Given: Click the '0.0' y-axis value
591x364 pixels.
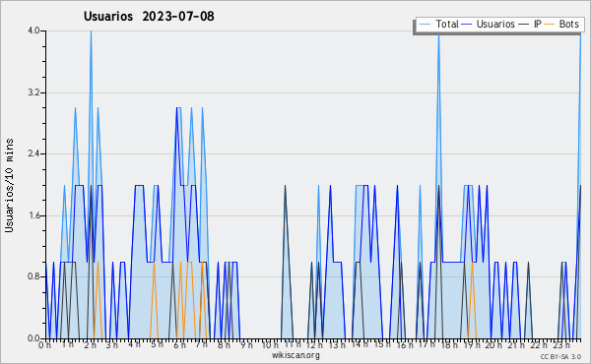Looking at the screenshot, I should pos(33,338).
